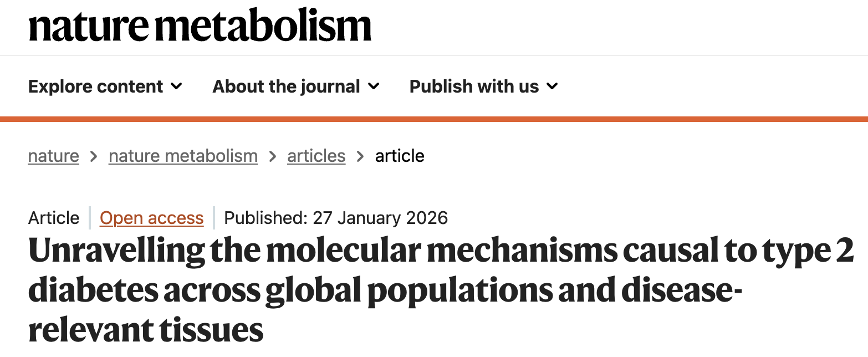The width and height of the screenshot is (868, 357).
Task: Click the nature metabolism journal logo
Action: coord(200,27)
